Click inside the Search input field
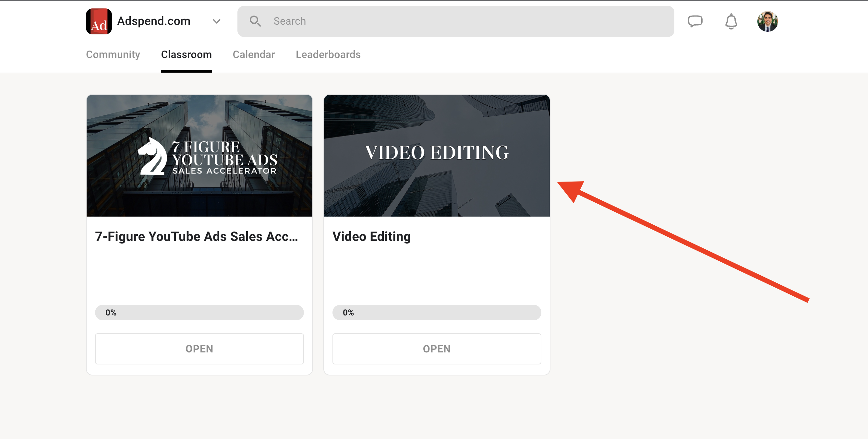 coord(371,21)
